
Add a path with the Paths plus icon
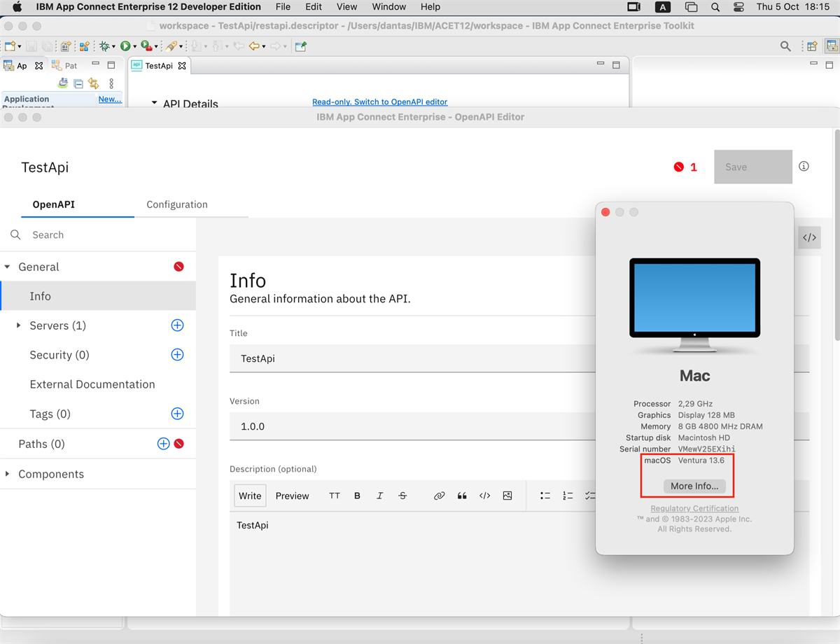[x=163, y=444]
